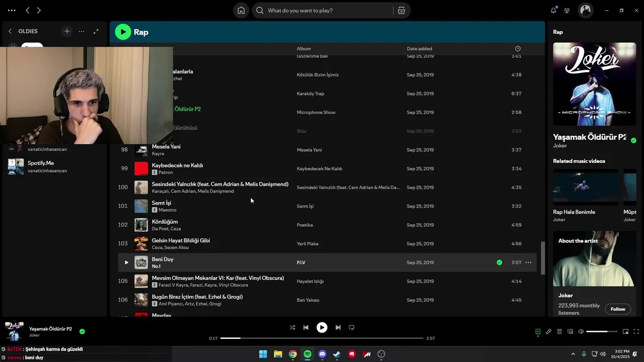Sort by the Album column header
Screen dimensions: 644x362
click(x=303, y=49)
